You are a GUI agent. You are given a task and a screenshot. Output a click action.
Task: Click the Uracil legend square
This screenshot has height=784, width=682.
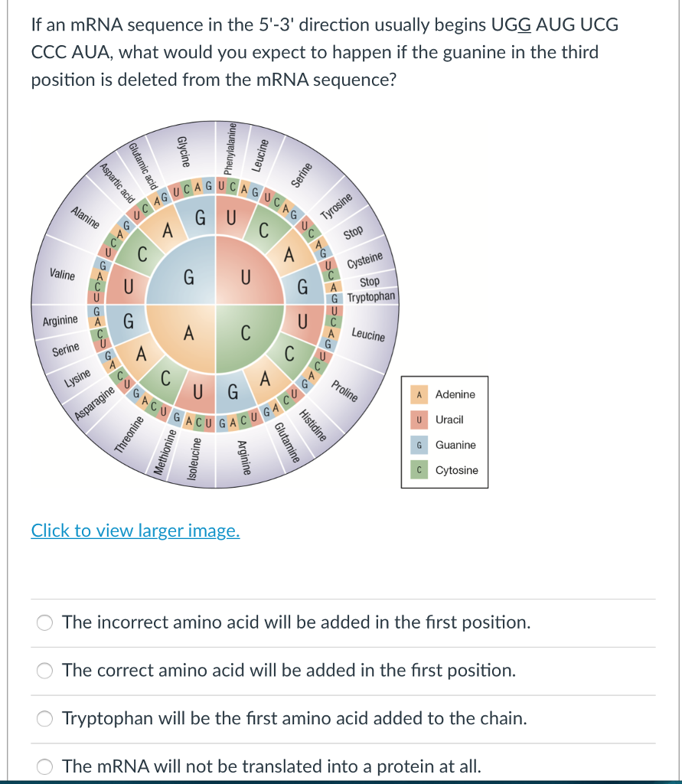419,420
